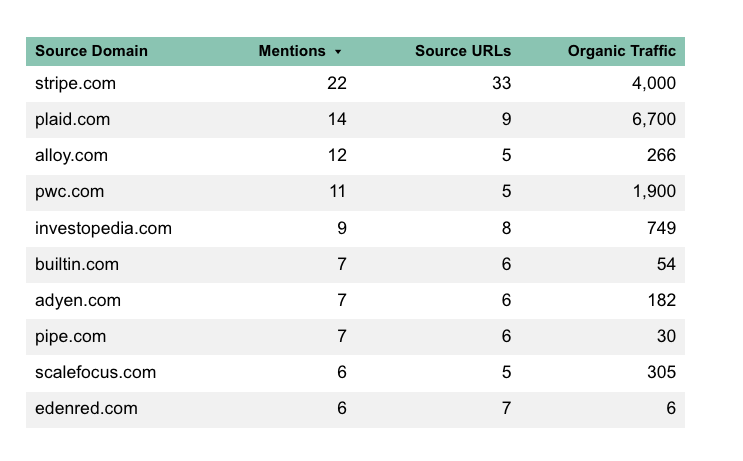Screen dimensions: 743x461
Task: Open the edenred.com domain row
Action: click(86, 408)
